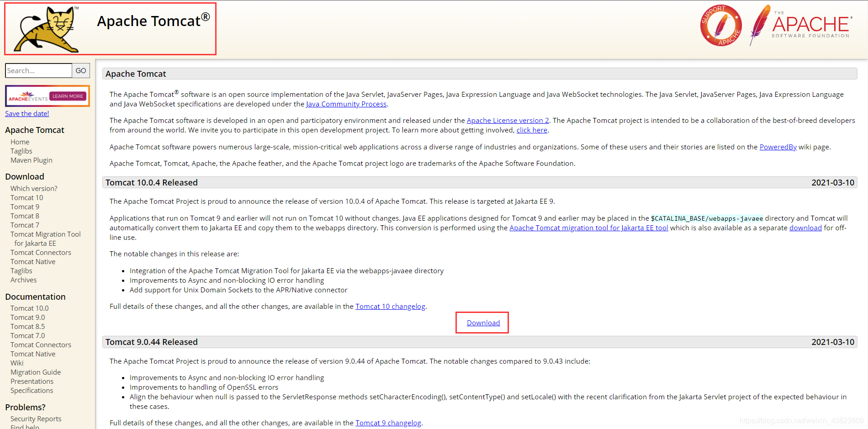This screenshot has height=429, width=868.
Task: Follow the Java Community Process link
Action: point(346,104)
